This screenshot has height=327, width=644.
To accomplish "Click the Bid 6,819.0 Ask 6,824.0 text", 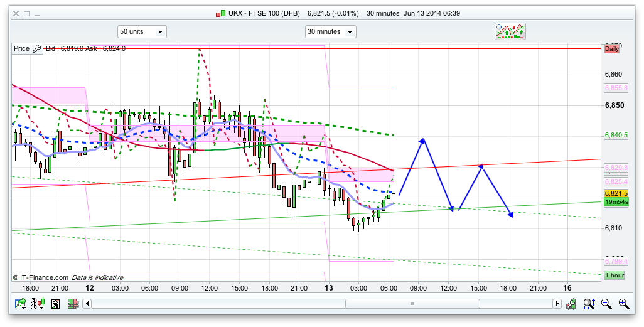I will [85, 48].
